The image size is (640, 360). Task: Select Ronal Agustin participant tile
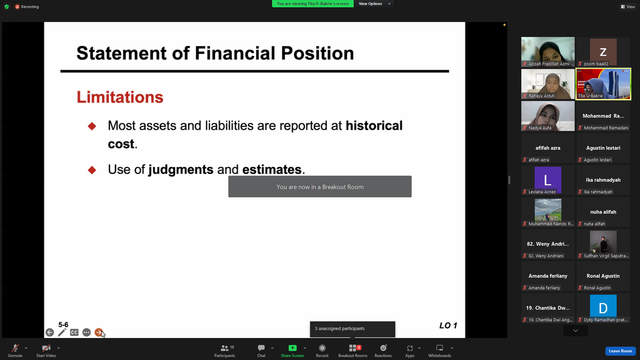pyautogui.click(x=603, y=276)
